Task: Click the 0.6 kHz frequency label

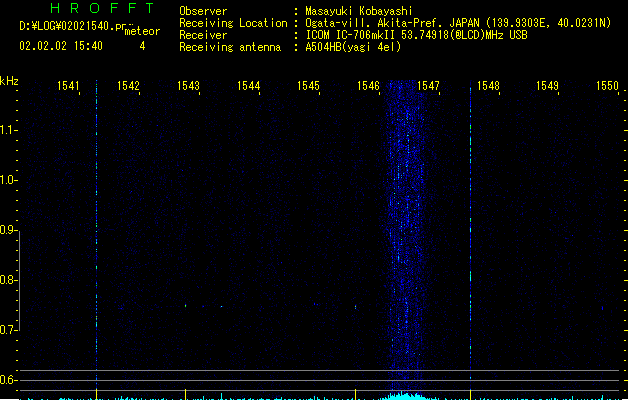Action: [8, 380]
